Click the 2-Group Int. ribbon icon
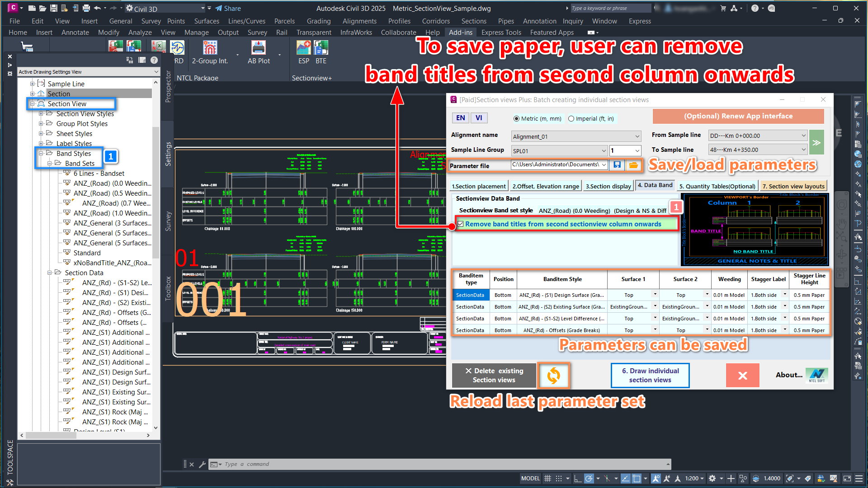 tap(210, 48)
